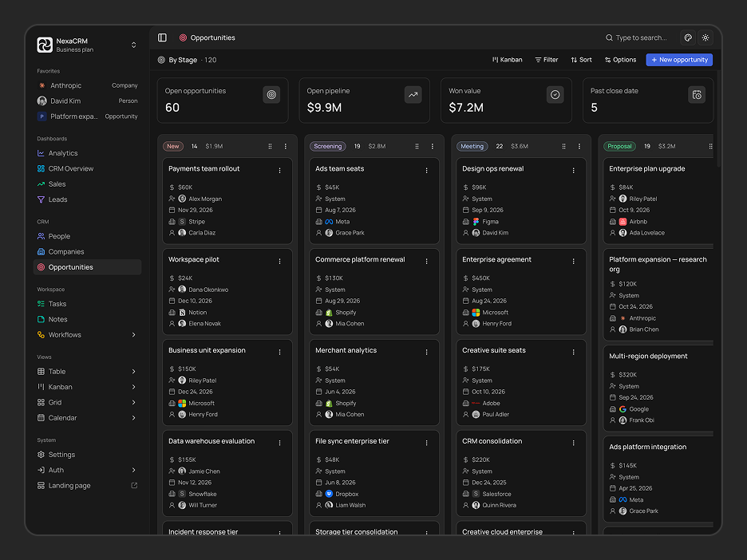Open the Sort menu

click(581, 60)
